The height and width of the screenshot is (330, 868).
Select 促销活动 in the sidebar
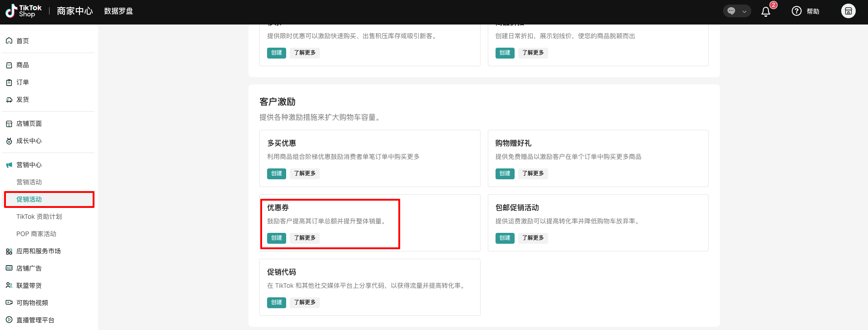[29, 200]
